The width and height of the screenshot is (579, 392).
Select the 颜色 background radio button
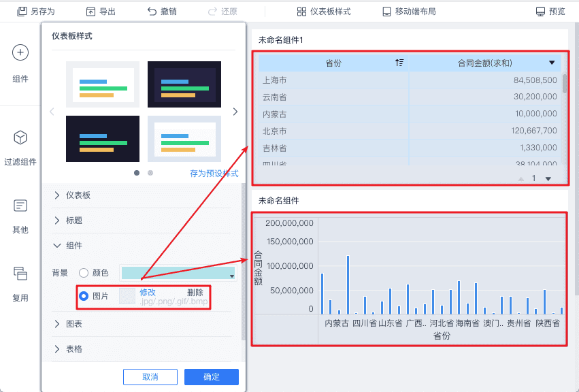84,273
